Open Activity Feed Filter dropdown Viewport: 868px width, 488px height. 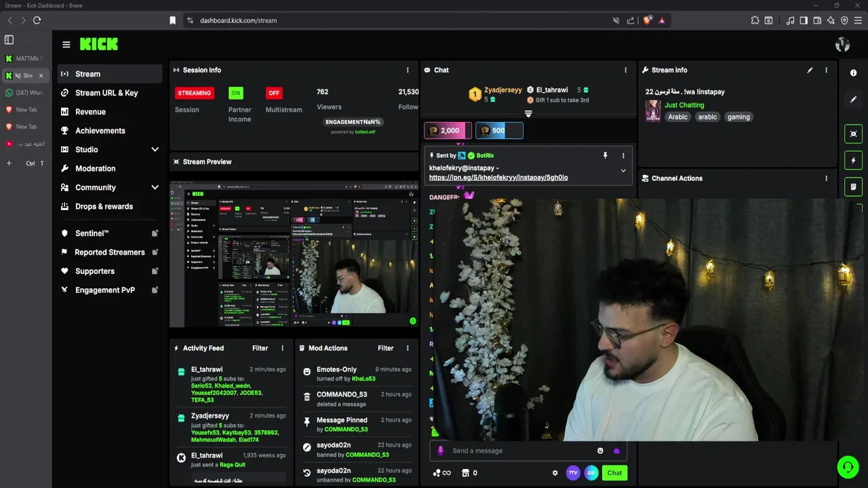click(x=260, y=348)
